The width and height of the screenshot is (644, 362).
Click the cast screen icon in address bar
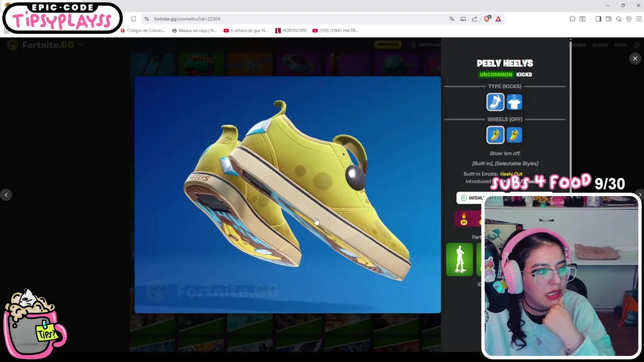pos(463,19)
